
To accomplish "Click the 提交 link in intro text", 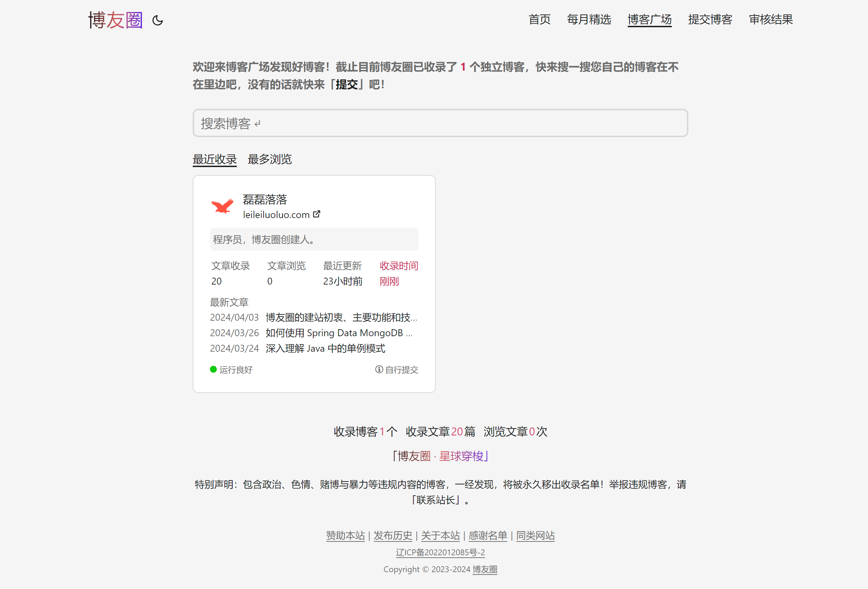I will 347,84.
